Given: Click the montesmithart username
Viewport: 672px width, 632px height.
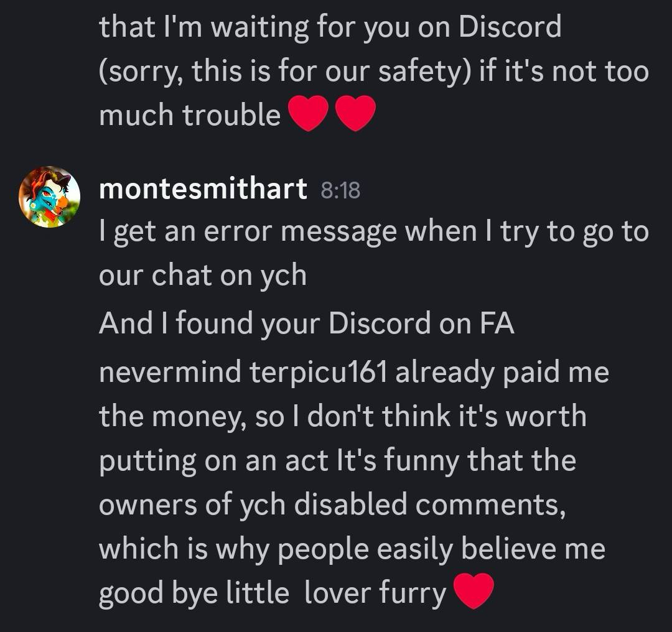Looking at the screenshot, I should [x=203, y=189].
